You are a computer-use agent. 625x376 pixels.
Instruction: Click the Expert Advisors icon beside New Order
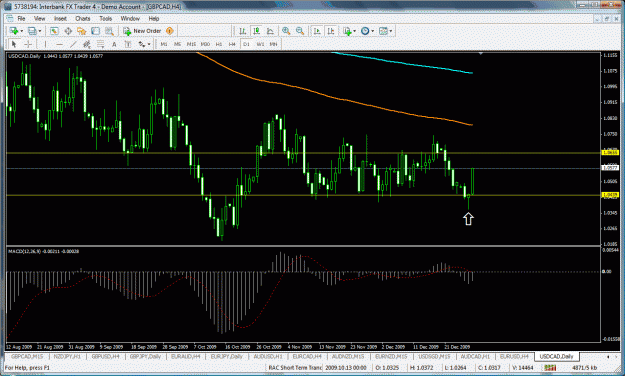point(170,31)
